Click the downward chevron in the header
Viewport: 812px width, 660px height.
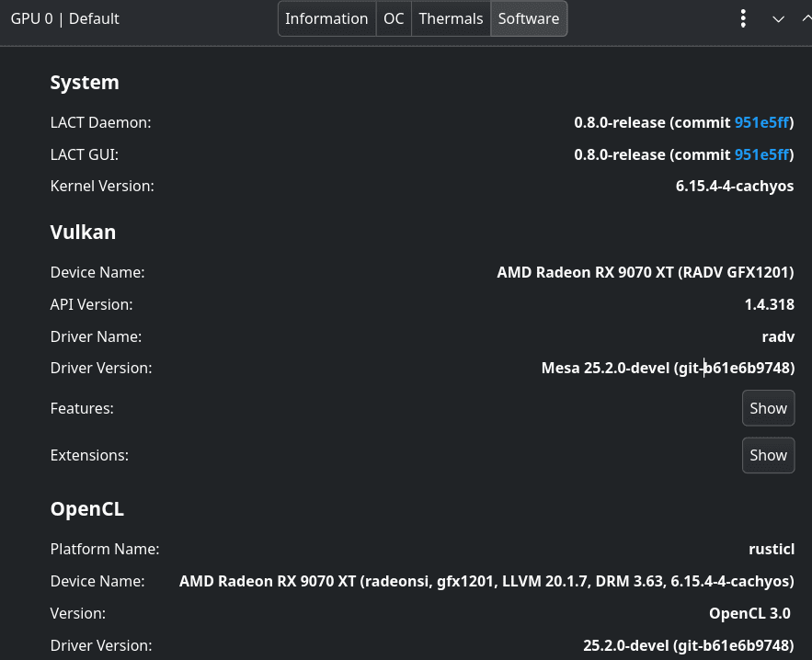click(x=778, y=19)
